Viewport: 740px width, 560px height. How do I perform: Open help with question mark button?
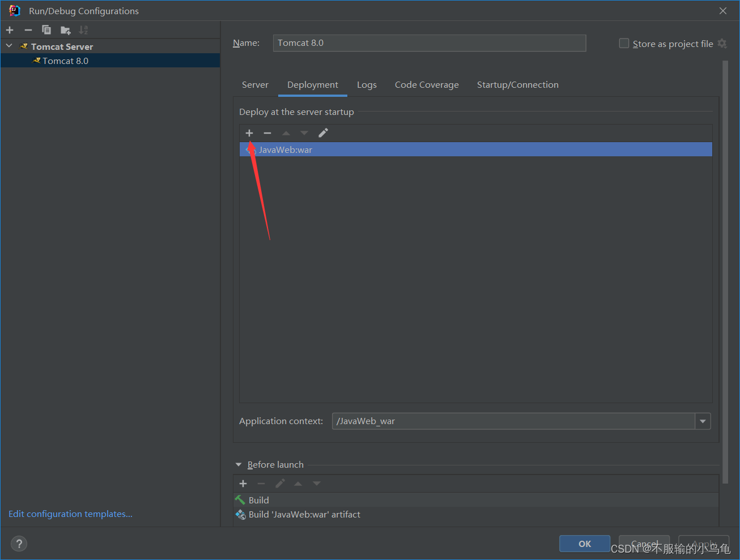pos(19,544)
